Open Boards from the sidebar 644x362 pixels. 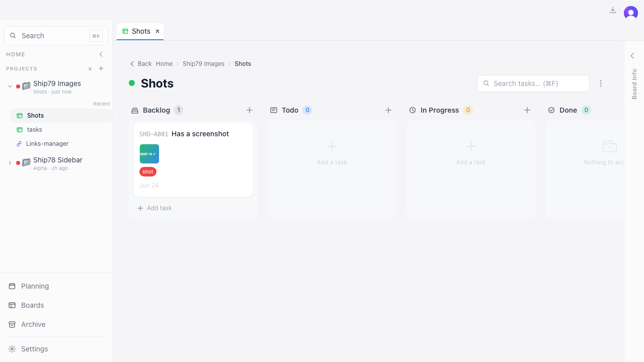pyautogui.click(x=56, y=305)
